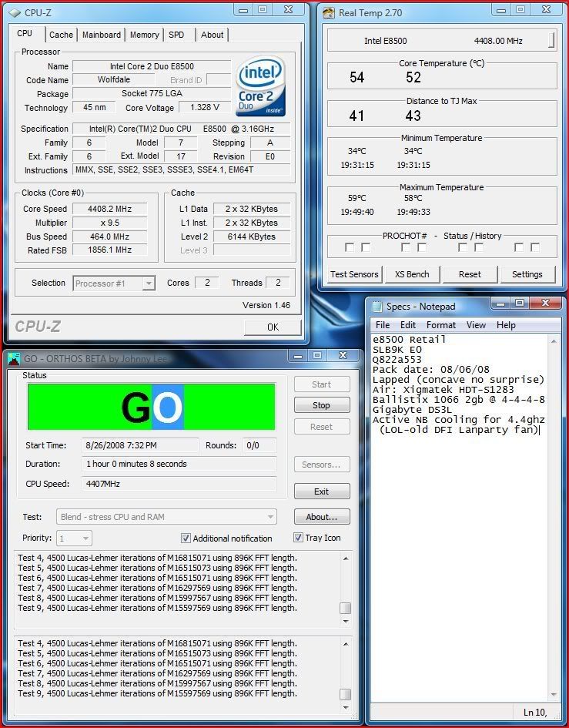Image resolution: width=569 pixels, height=728 pixels.
Task: Click 'Gigabyte DS3L' line in Notepad
Action: [412, 410]
